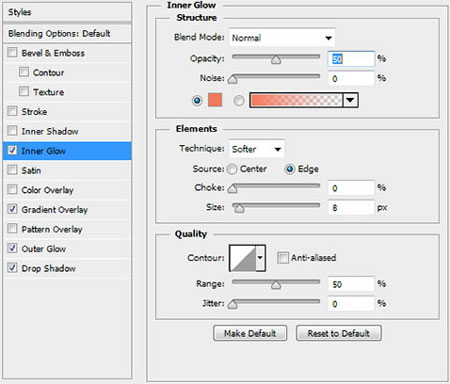
Task: Enable the Stroke effect checkbox
Action: [x=12, y=111]
